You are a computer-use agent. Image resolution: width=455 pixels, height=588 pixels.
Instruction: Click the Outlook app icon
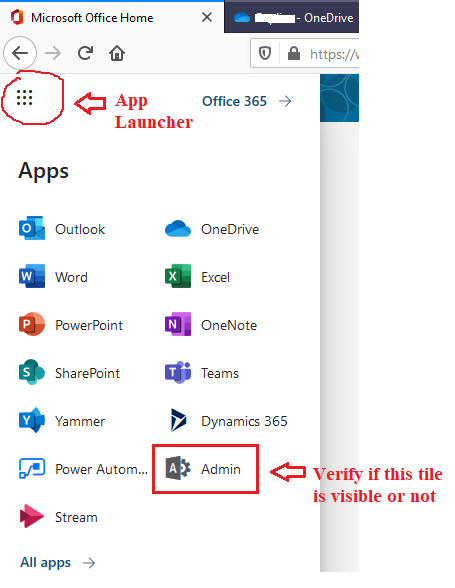32,228
